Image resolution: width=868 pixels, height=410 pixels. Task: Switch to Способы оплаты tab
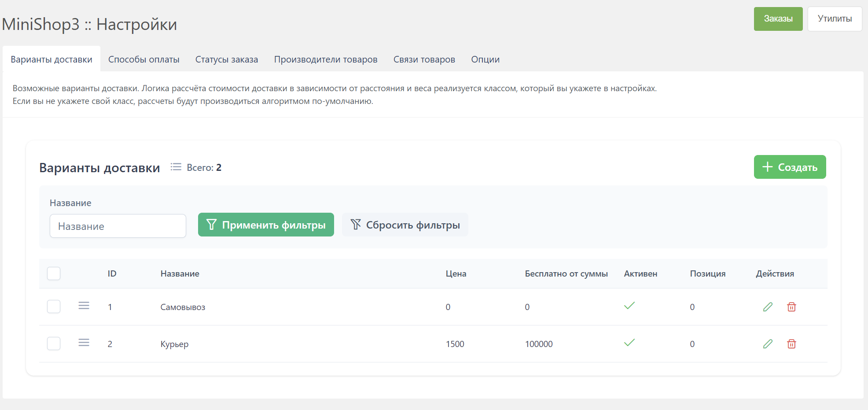tap(143, 59)
